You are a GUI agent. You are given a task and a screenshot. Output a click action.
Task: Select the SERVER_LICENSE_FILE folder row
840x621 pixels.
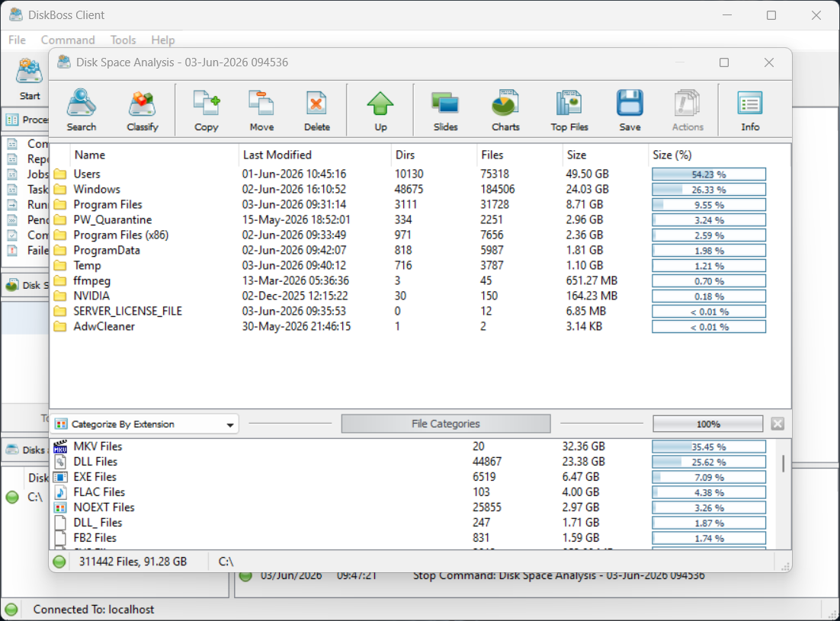pos(410,312)
